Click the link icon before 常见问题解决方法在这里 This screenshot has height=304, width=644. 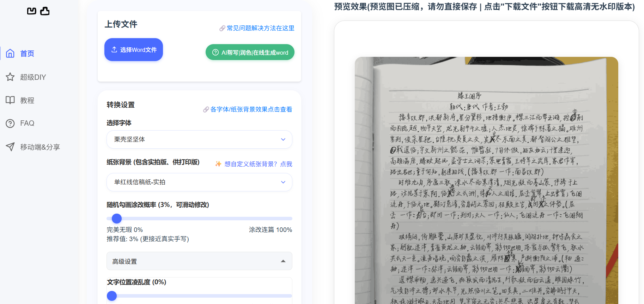click(222, 28)
